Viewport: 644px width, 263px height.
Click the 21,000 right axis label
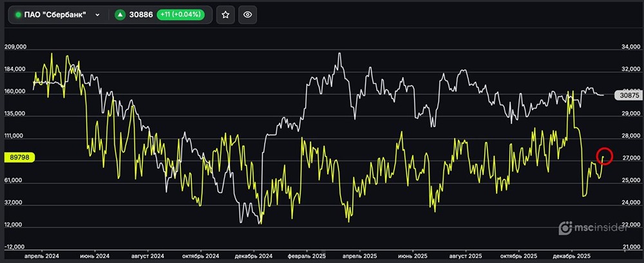click(630, 246)
